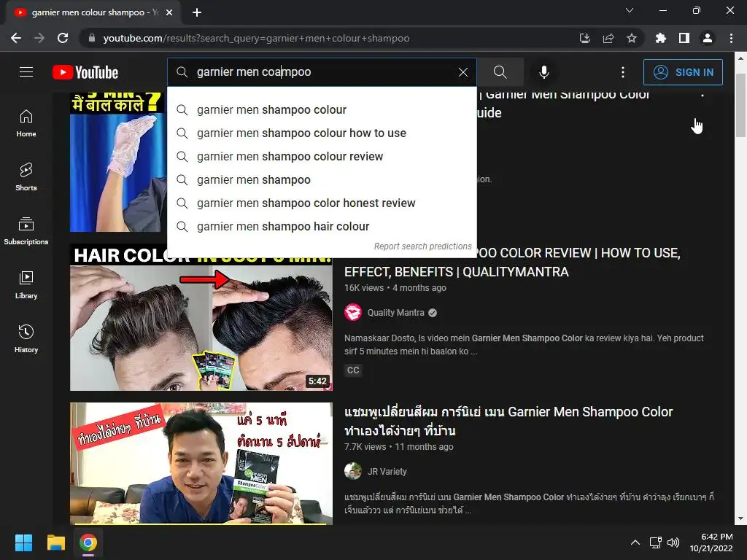Clear the search box with the X
This screenshot has height=560, width=747.
pyautogui.click(x=463, y=72)
